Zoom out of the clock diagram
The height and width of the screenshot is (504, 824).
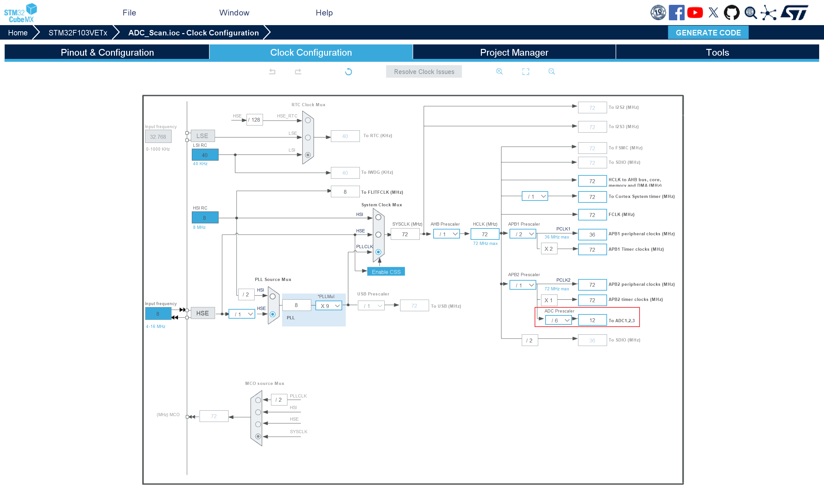[x=551, y=71]
